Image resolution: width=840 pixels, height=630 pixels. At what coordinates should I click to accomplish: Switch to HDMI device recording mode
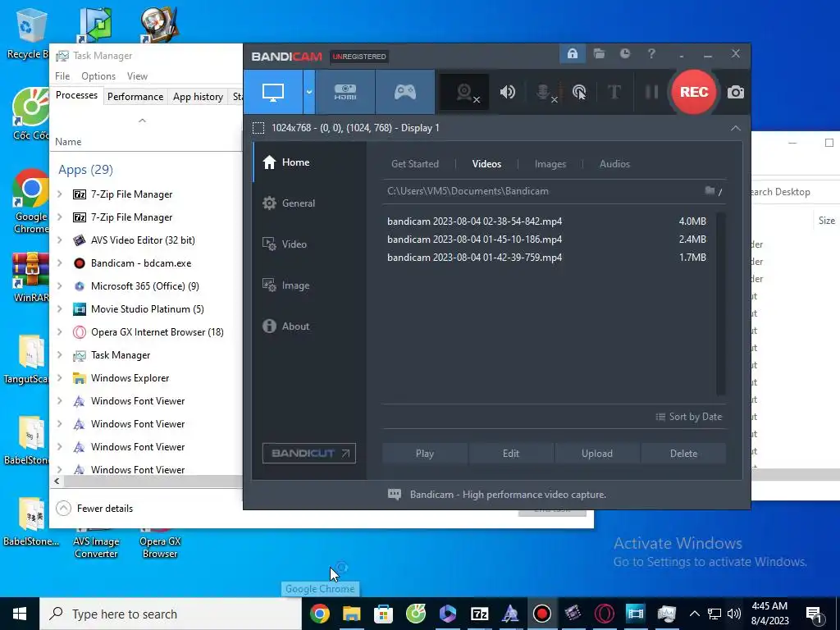point(345,92)
